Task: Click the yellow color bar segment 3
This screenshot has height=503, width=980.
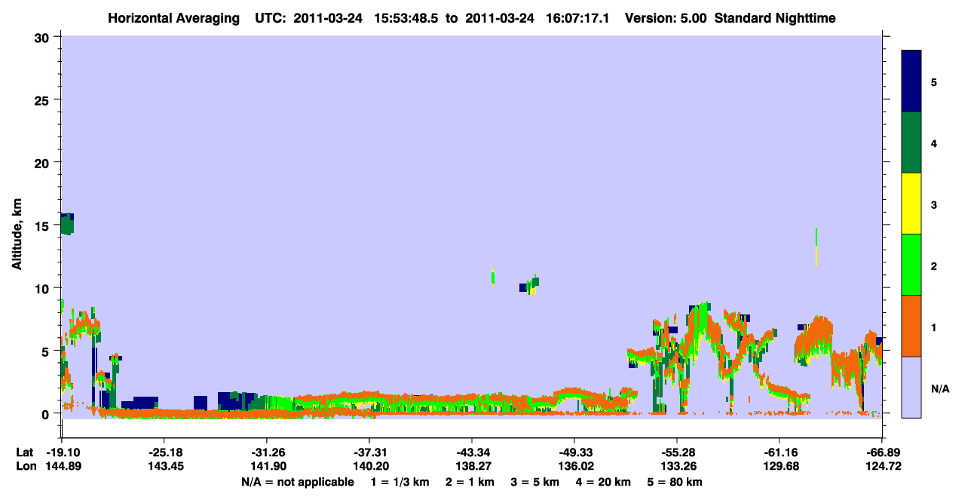Action: click(x=911, y=204)
